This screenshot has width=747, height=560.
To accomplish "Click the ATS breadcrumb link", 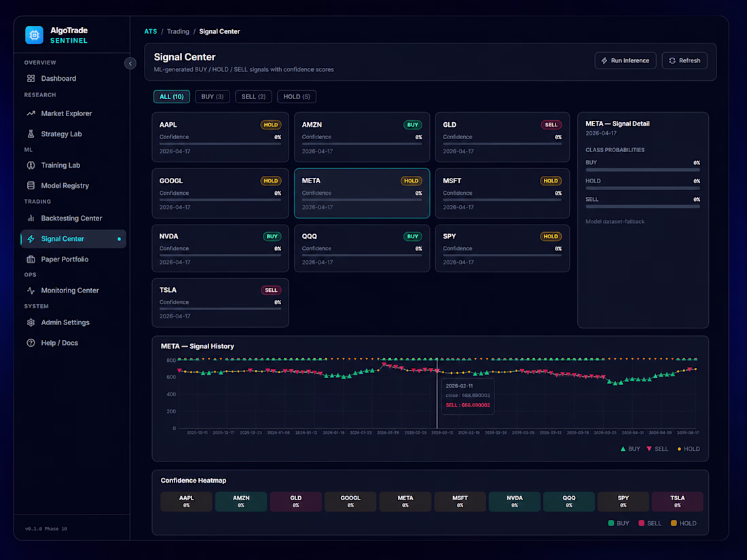I will [x=151, y=31].
